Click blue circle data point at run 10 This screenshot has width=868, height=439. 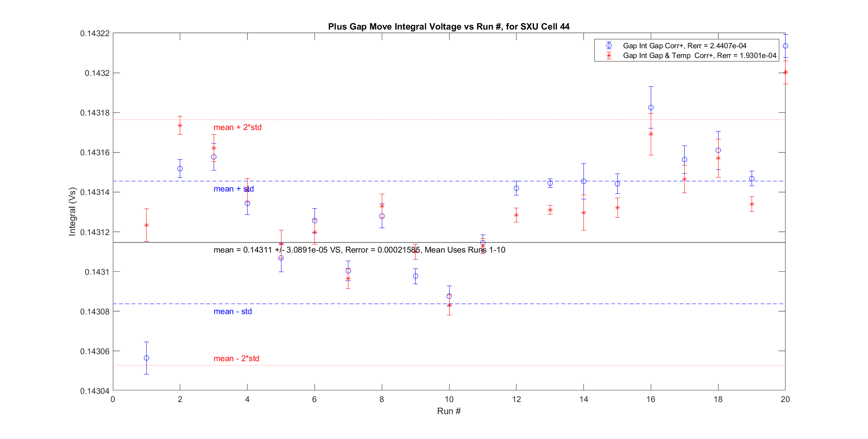coord(449,296)
